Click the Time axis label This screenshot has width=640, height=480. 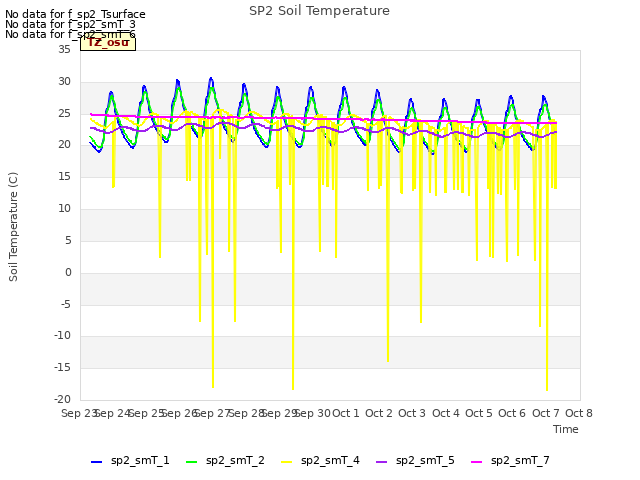[566, 429]
